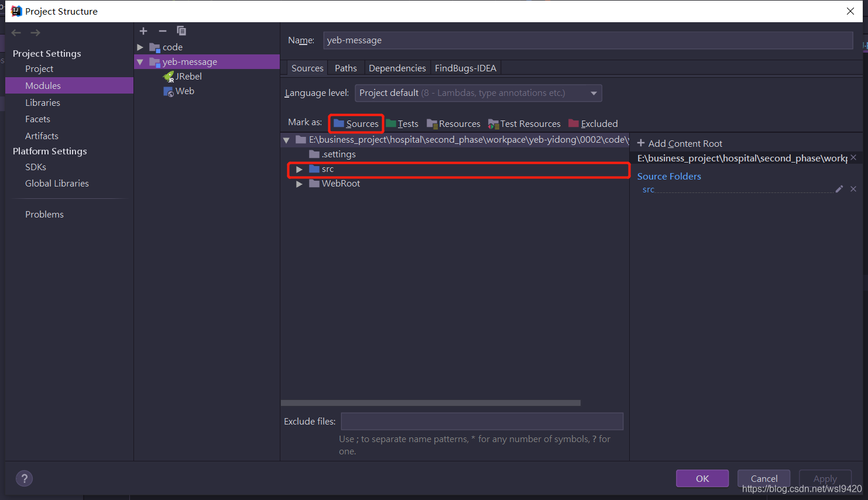Click the code module folder icon
Image resolution: width=868 pixels, height=500 pixels.
coord(155,47)
